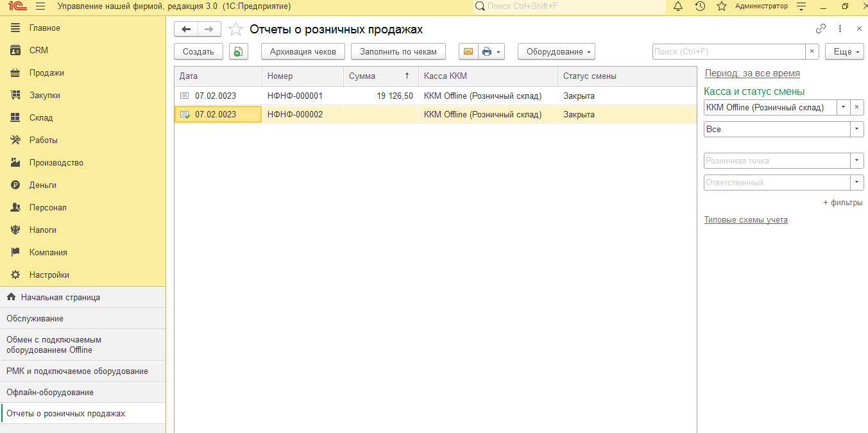Viewport: 868px width, 433px height.
Task: Click the envelope send email icon
Action: (468, 52)
